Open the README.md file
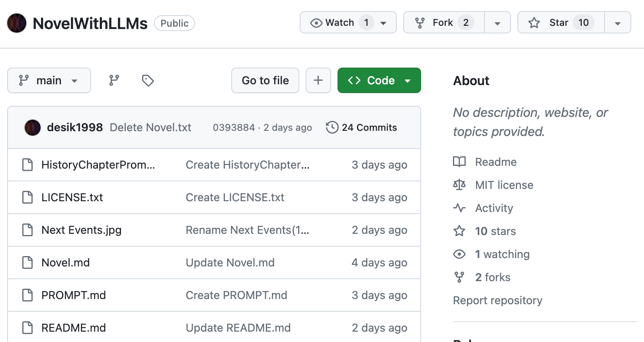The image size is (644, 342). coord(74,328)
